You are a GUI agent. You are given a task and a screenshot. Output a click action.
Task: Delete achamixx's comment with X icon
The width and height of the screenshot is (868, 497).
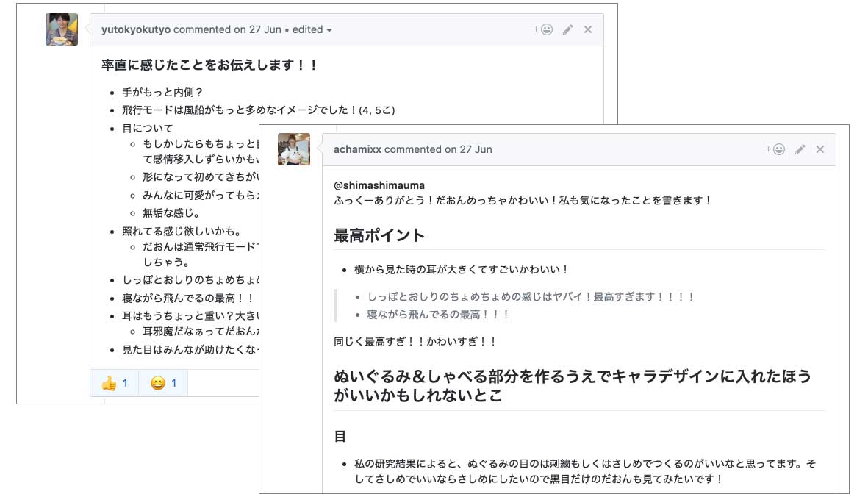click(820, 149)
